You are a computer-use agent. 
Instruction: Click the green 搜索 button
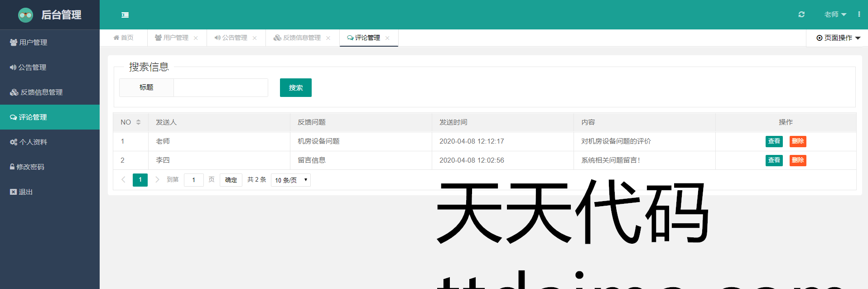click(295, 88)
